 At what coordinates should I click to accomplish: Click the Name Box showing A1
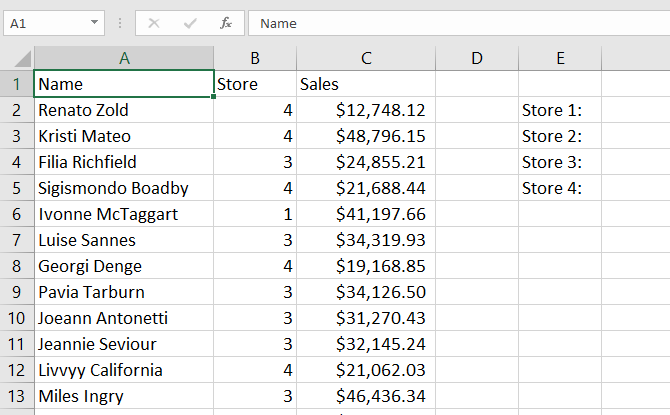45,22
